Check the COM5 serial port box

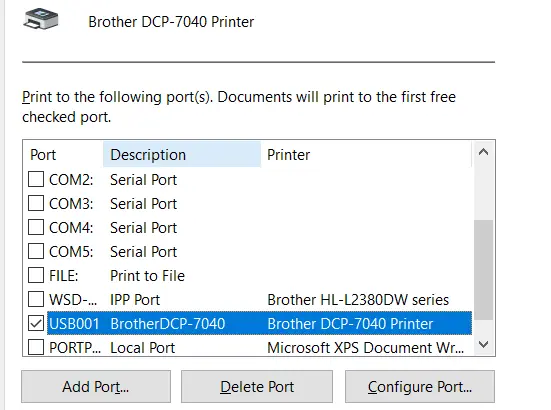36,251
